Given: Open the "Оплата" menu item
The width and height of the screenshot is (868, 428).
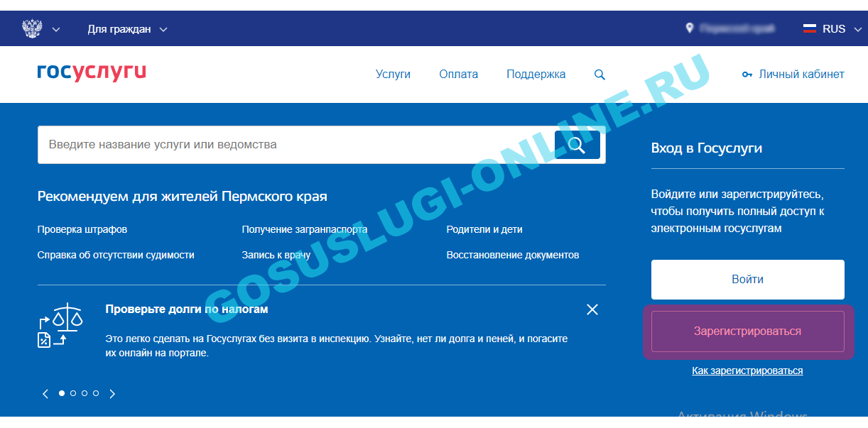Looking at the screenshot, I should coord(458,74).
